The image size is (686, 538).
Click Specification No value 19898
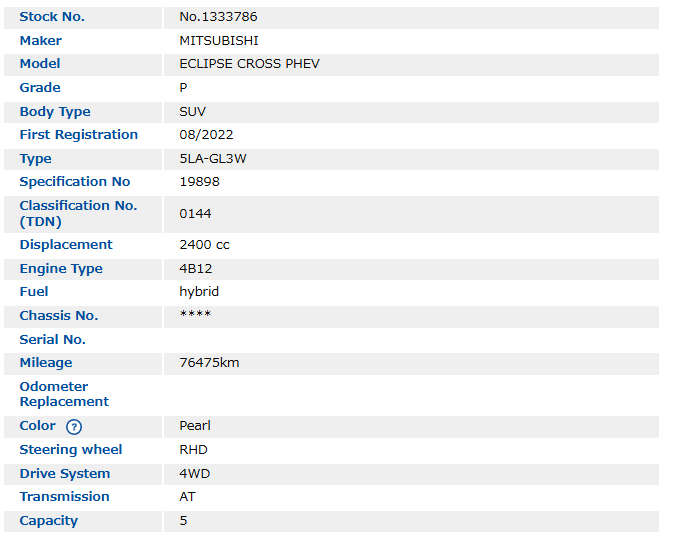click(x=199, y=182)
